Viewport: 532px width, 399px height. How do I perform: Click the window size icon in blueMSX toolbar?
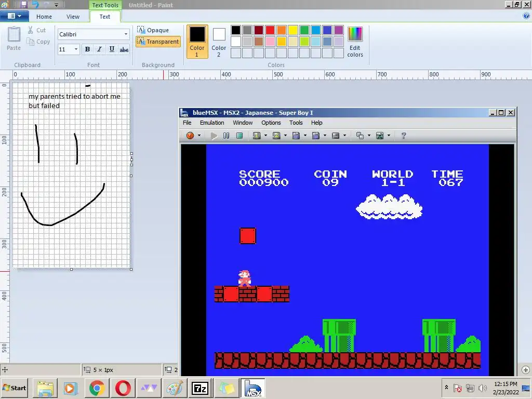coord(360,136)
